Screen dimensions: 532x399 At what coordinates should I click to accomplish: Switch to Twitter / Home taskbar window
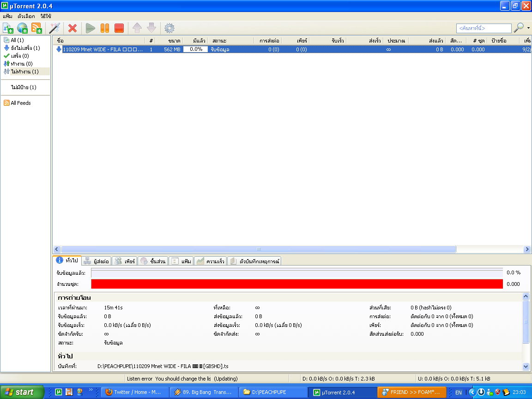[135, 392]
